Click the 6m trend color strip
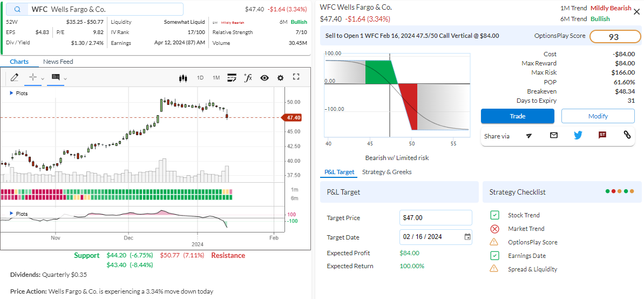Screen dimensions: 644x299 [117, 197]
